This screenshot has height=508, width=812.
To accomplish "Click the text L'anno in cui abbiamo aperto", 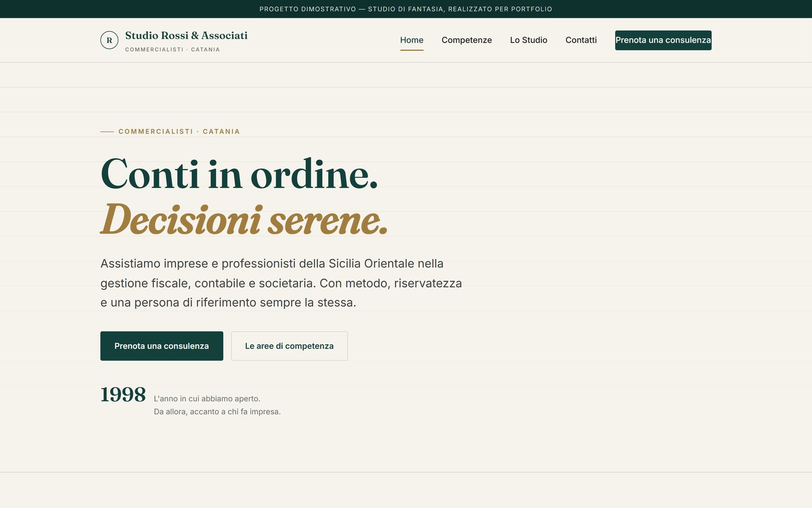I will [207, 399].
